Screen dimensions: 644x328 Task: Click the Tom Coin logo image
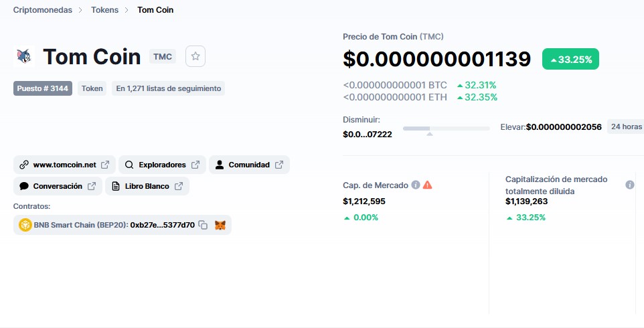click(25, 57)
